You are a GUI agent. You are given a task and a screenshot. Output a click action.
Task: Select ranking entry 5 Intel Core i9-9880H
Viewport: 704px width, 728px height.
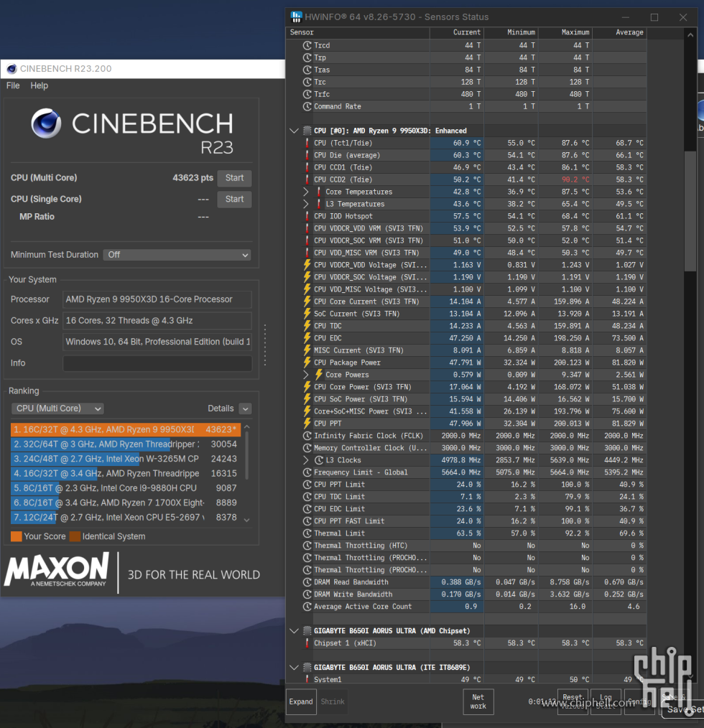pyautogui.click(x=126, y=488)
